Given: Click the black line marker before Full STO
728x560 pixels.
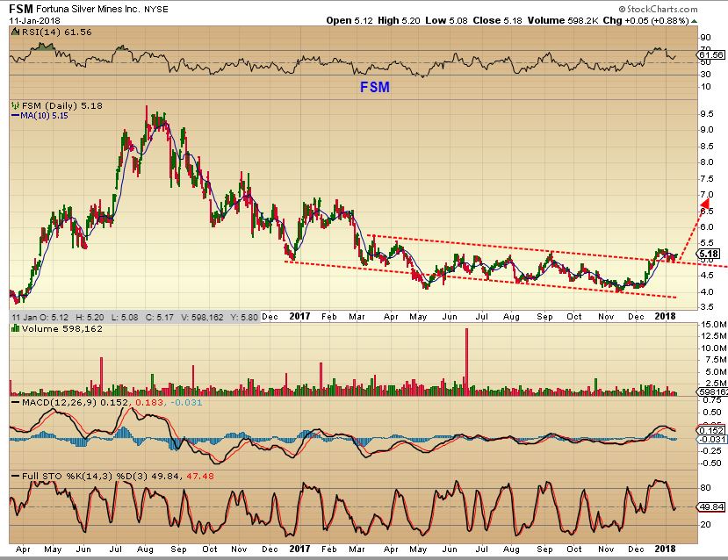Looking at the screenshot, I should click(x=15, y=477).
